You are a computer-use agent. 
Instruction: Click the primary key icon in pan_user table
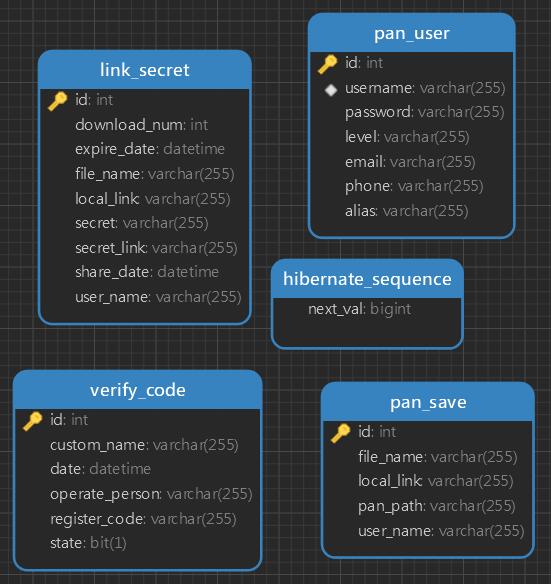pos(327,64)
